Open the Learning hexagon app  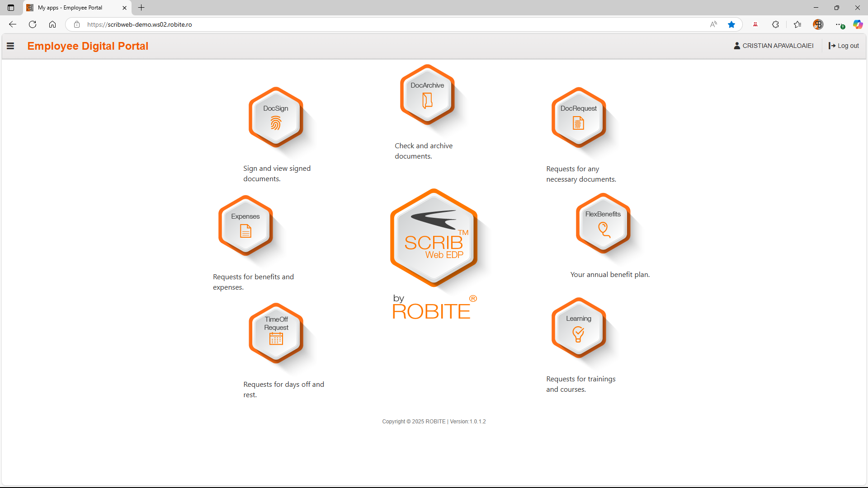coord(579,328)
